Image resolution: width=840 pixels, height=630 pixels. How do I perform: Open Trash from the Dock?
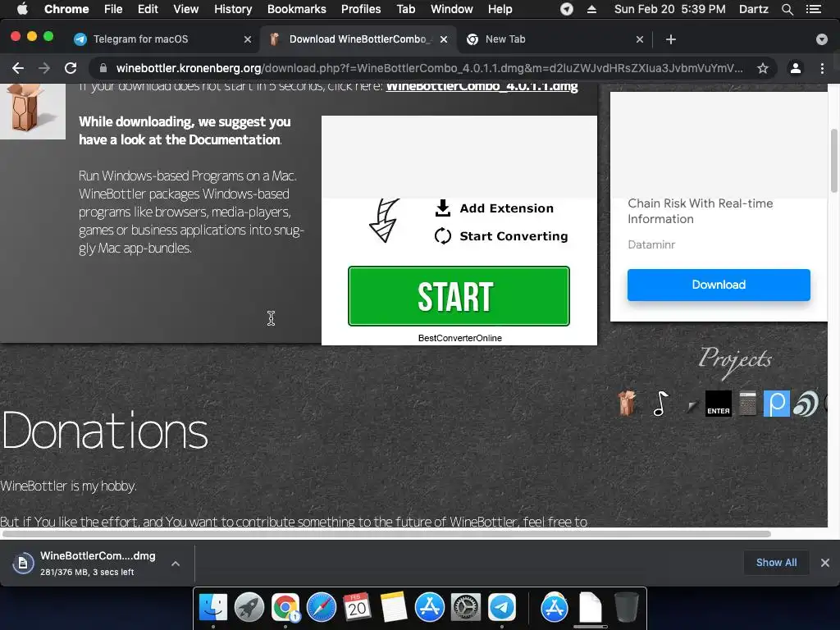pyautogui.click(x=626, y=608)
